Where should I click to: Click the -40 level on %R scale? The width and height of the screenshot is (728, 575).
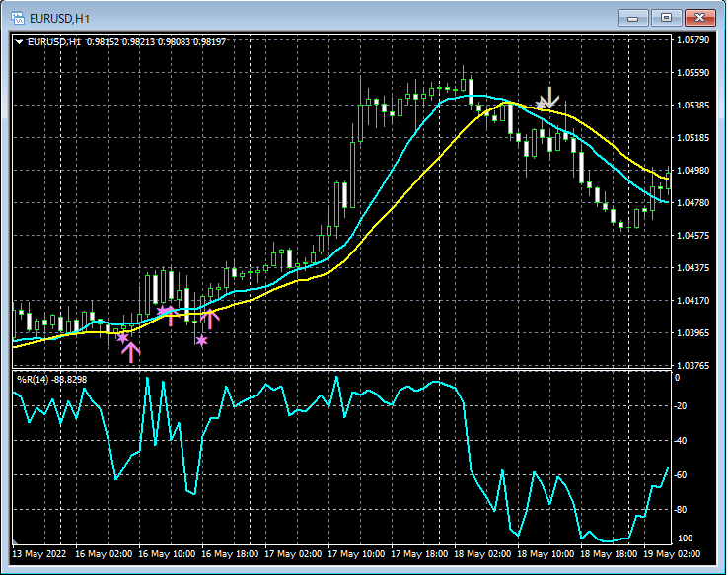[681, 441]
